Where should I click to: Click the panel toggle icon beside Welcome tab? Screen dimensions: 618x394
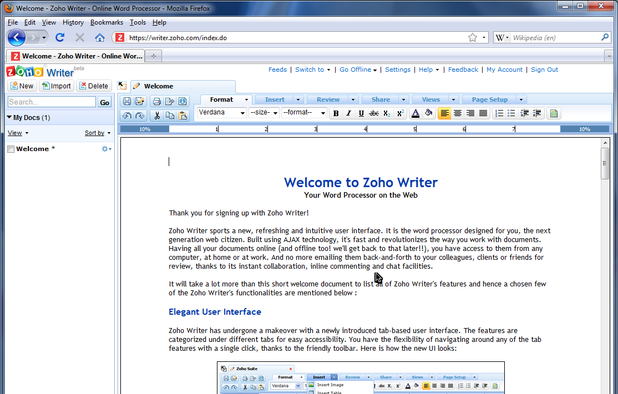[122, 86]
